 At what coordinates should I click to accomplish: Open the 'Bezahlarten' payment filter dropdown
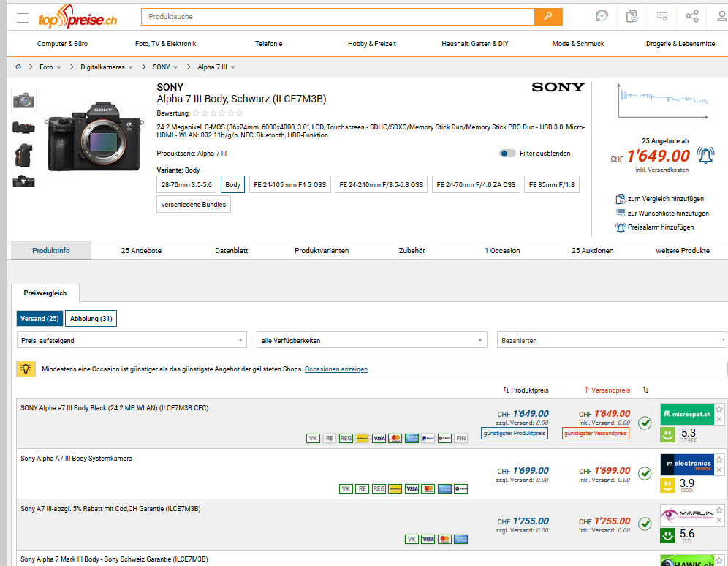point(611,341)
